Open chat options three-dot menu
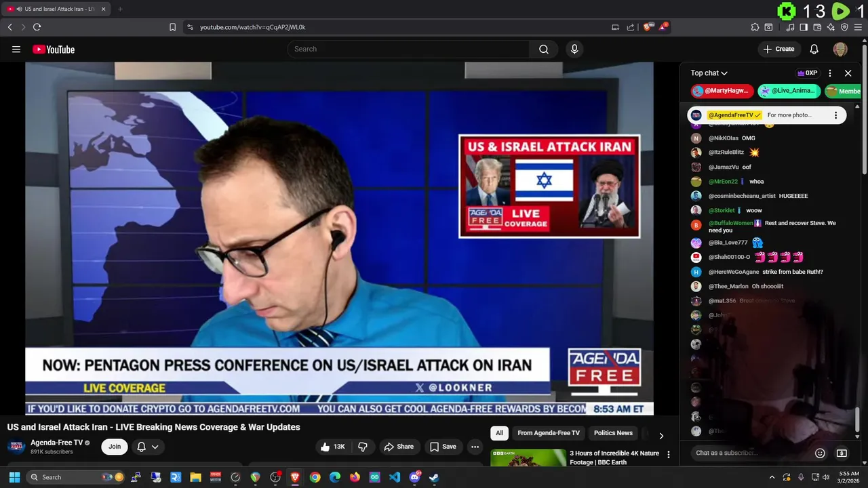 (830, 73)
